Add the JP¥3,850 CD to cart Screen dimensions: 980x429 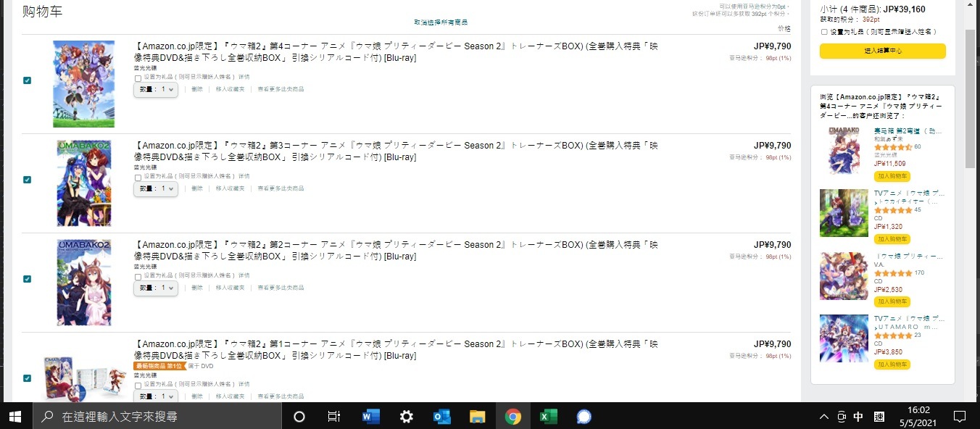point(892,365)
